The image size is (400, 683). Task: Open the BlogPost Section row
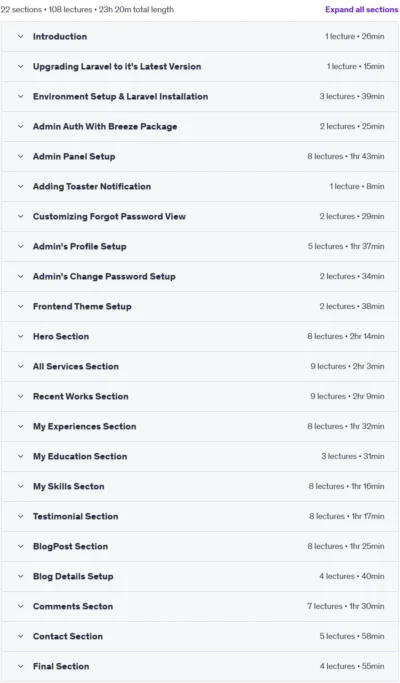tap(200, 547)
